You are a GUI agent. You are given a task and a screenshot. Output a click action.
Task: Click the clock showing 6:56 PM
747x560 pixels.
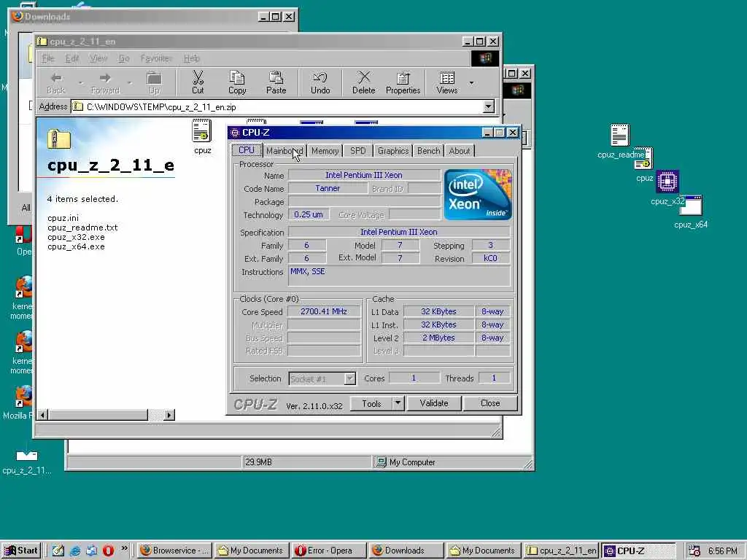pyautogui.click(x=722, y=551)
